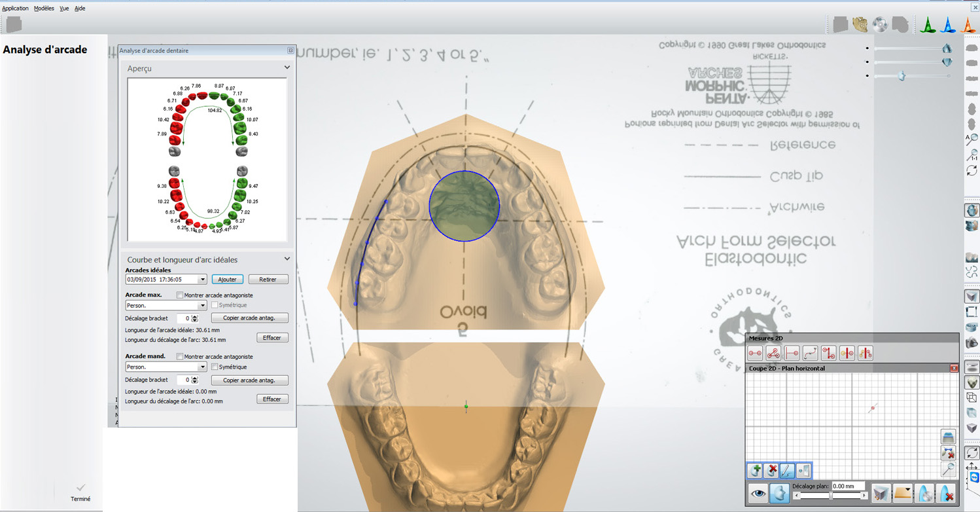Select two-point distance measure tool
The height and width of the screenshot is (512, 980).
755,353
